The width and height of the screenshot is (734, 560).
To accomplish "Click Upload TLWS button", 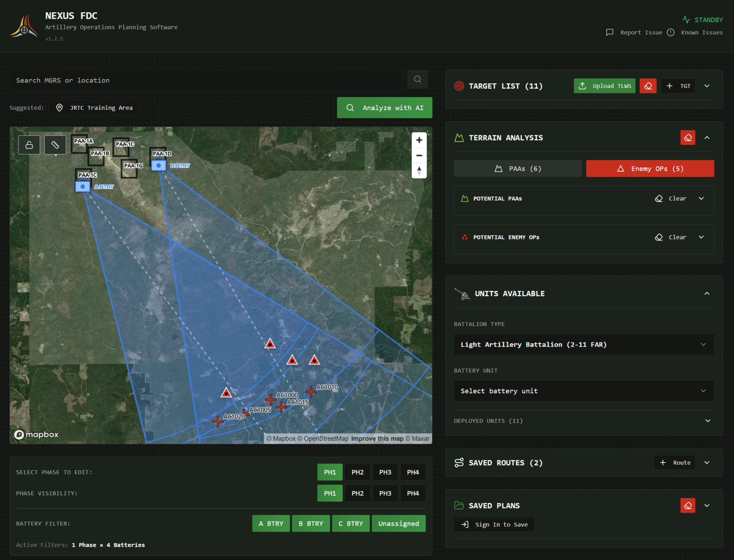I will click(x=604, y=86).
